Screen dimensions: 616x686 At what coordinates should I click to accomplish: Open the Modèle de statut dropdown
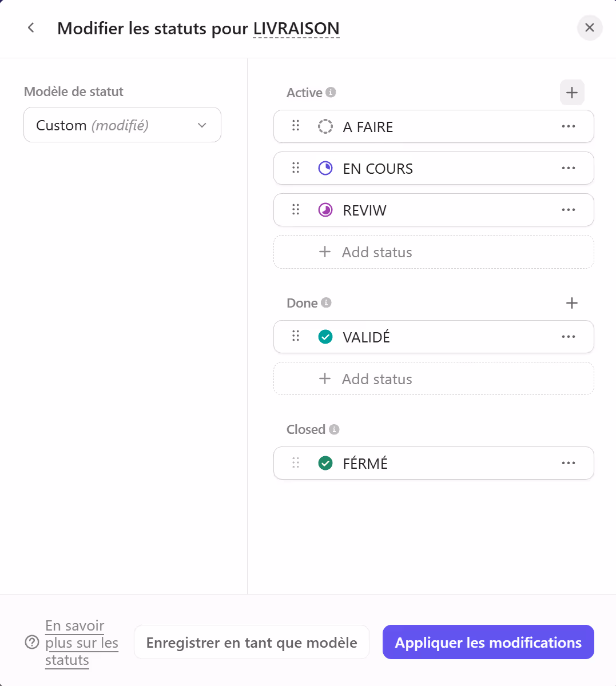(x=122, y=125)
